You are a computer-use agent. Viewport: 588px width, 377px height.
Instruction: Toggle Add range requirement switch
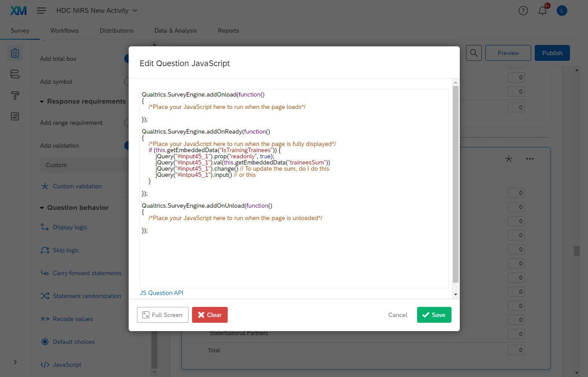pyautogui.click(x=127, y=123)
